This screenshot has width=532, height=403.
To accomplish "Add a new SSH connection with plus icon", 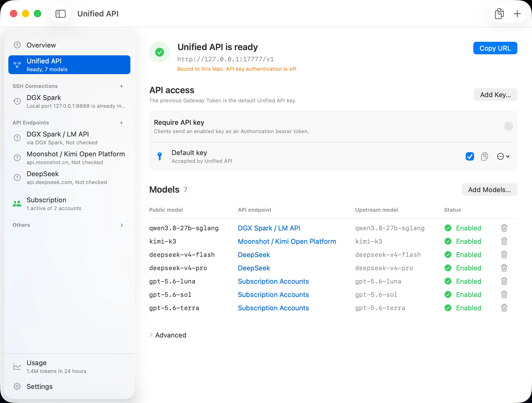I will pyautogui.click(x=121, y=86).
